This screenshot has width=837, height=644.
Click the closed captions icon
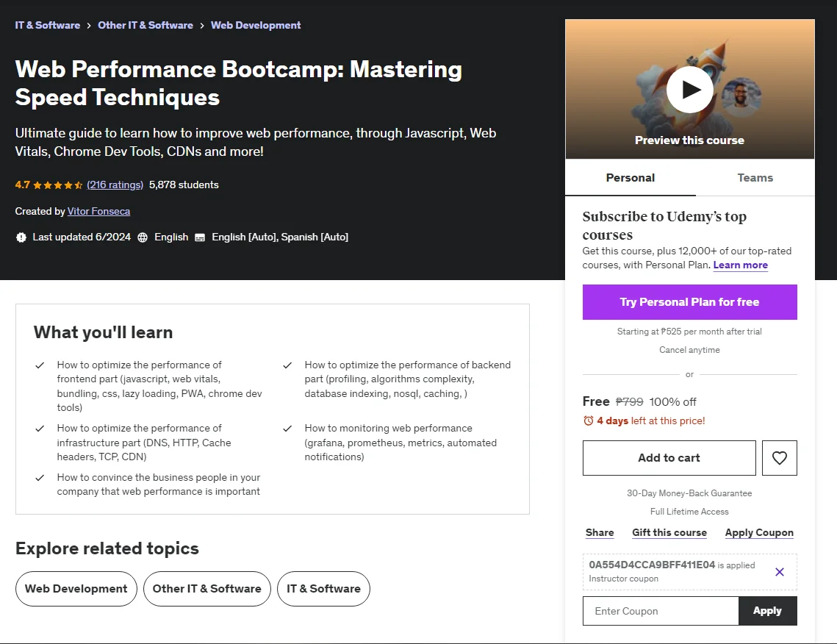(x=200, y=237)
